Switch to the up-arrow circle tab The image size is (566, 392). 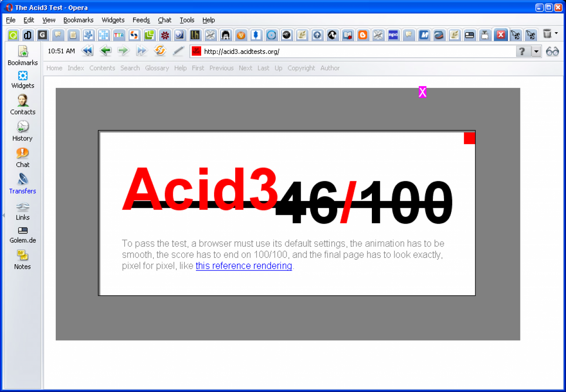tap(317, 35)
